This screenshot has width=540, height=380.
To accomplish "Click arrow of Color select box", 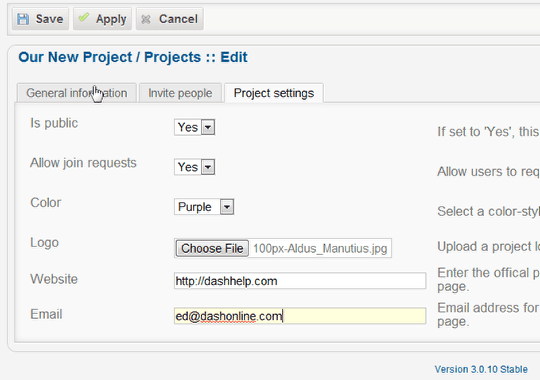I will (227, 207).
